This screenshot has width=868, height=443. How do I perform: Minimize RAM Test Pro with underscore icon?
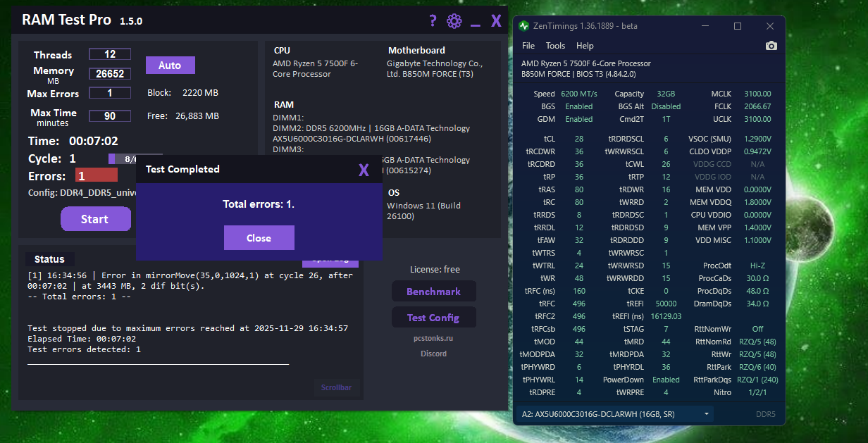pyautogui.click(x=476, y=25)
